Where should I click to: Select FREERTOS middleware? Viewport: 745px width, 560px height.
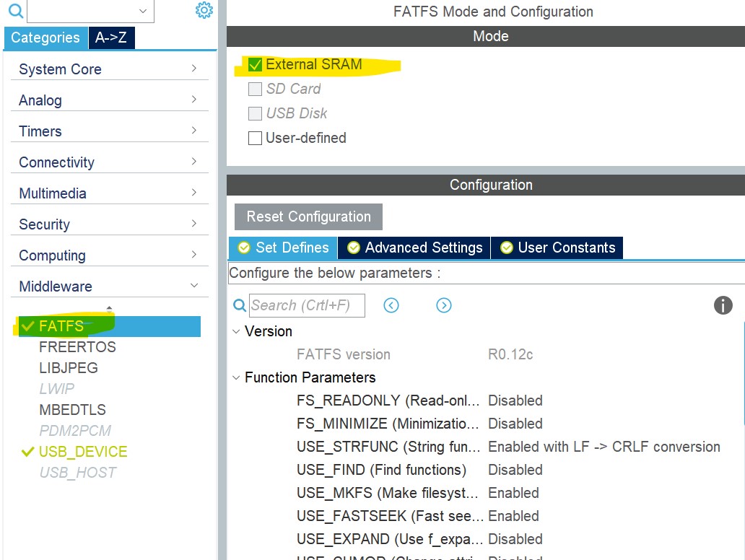tap(77, 347)
